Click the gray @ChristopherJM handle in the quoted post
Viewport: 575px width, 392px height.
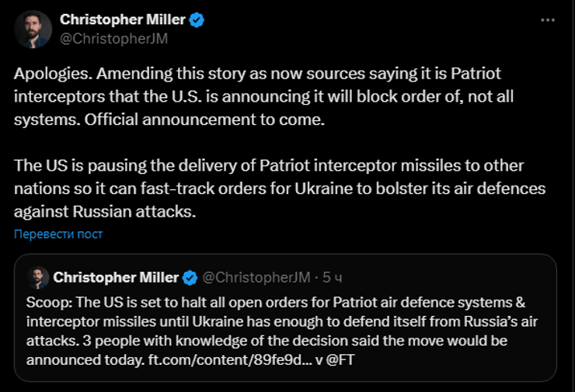click(x=256, y=277)
